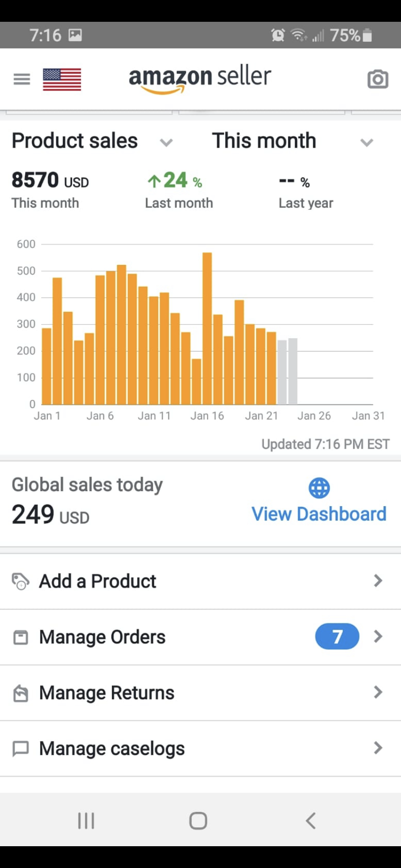The height and width of the screenshot is (868, 401).
Task: Tap the blue orders count badge 7
Action: (x=337, y=636)
